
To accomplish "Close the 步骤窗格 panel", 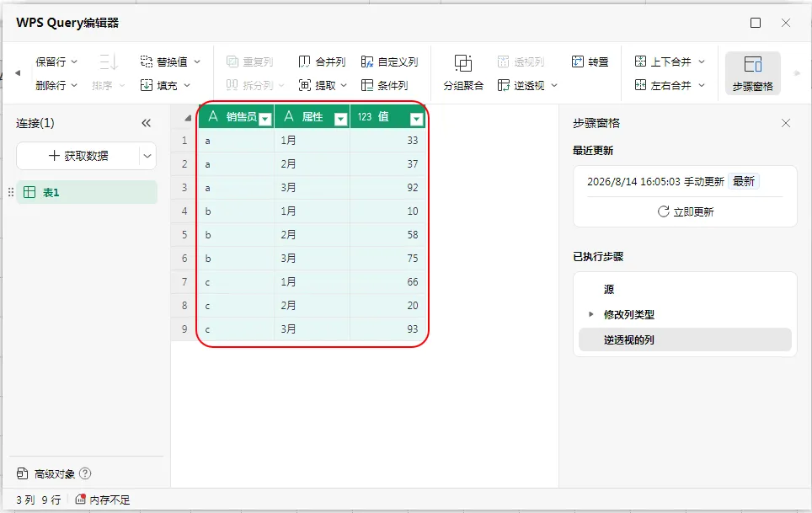I will coord(786,123).
